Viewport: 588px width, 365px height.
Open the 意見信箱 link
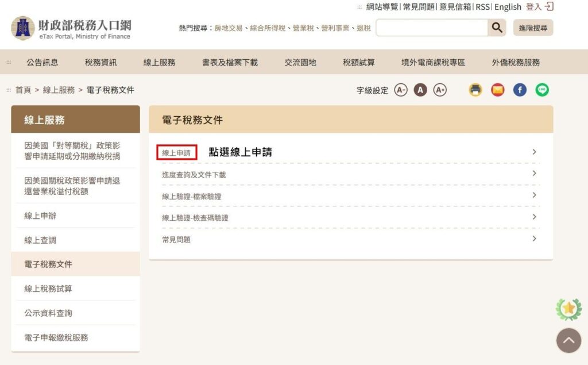pos(455,7)
